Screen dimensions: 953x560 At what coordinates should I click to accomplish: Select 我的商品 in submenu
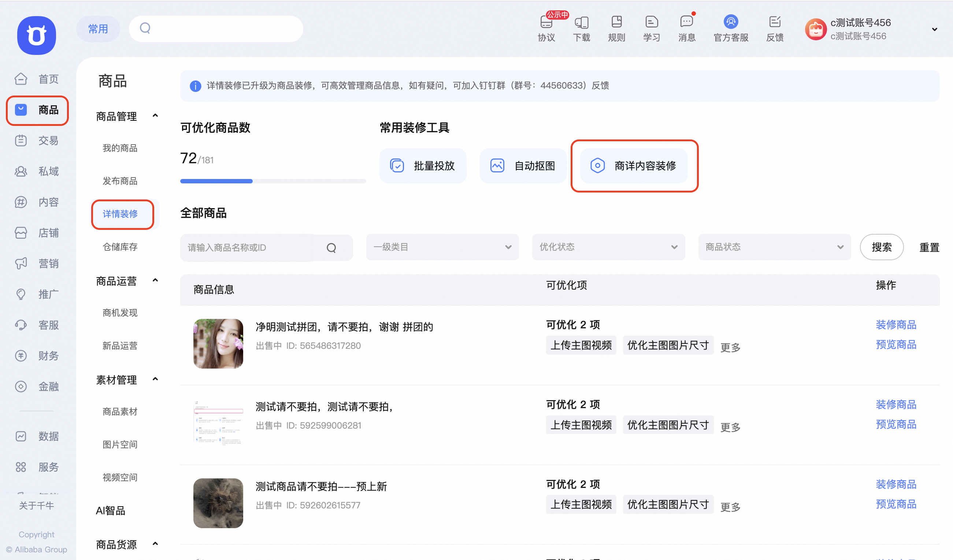coord(120,148)
